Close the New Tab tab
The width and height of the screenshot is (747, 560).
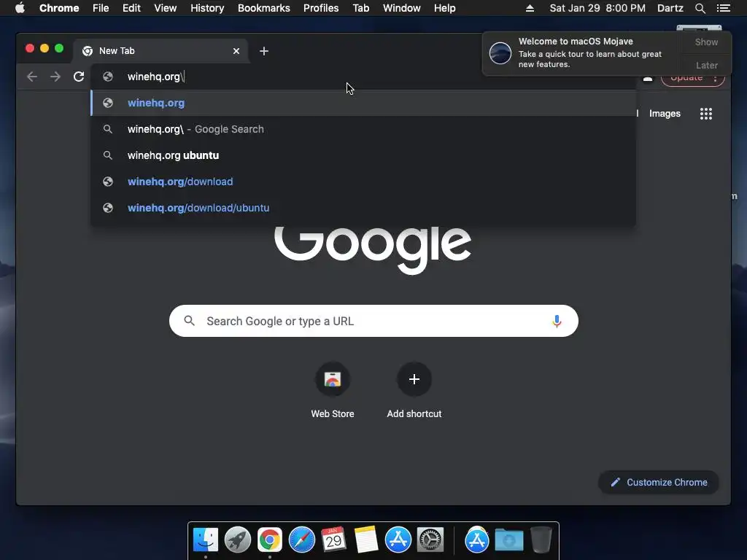click(x=236, y=51)
